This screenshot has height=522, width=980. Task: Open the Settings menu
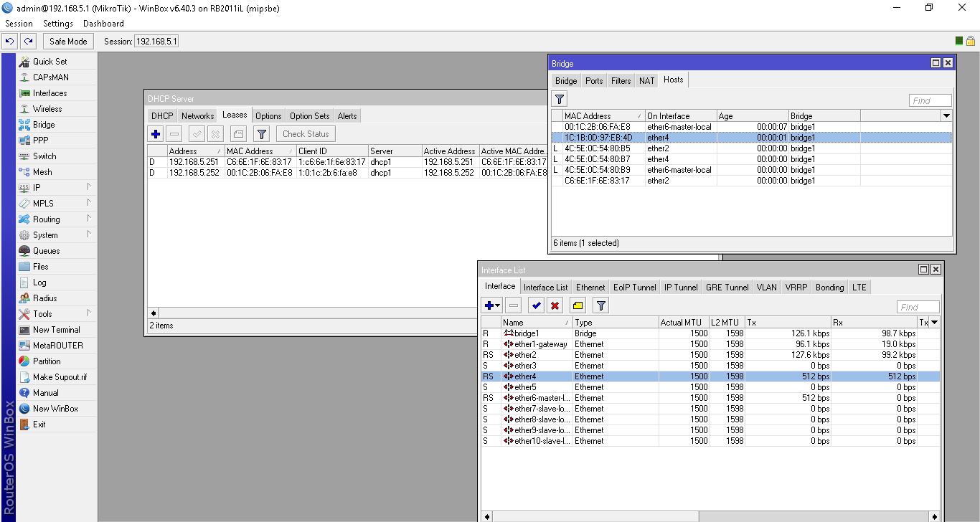58,24
